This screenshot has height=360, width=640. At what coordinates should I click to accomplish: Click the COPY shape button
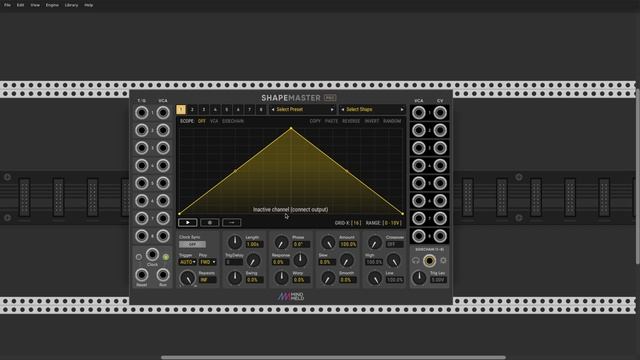click(315, 121)
